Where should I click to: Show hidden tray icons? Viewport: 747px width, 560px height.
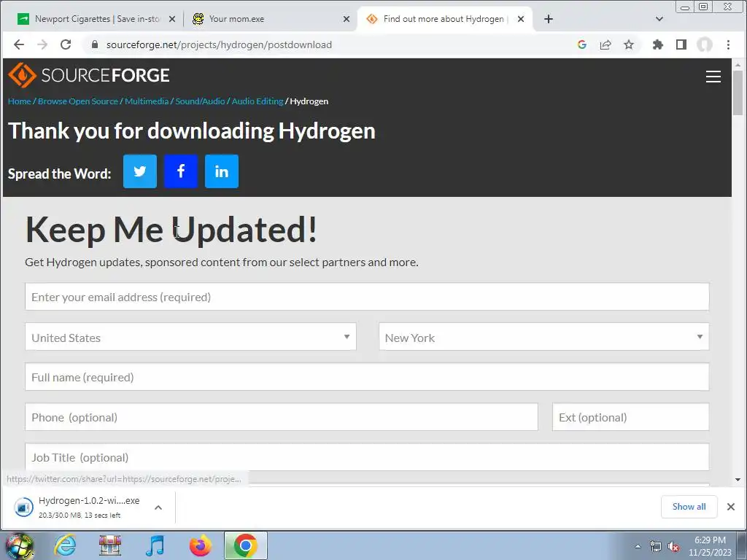pyautogui.click(x=638, y=547)
